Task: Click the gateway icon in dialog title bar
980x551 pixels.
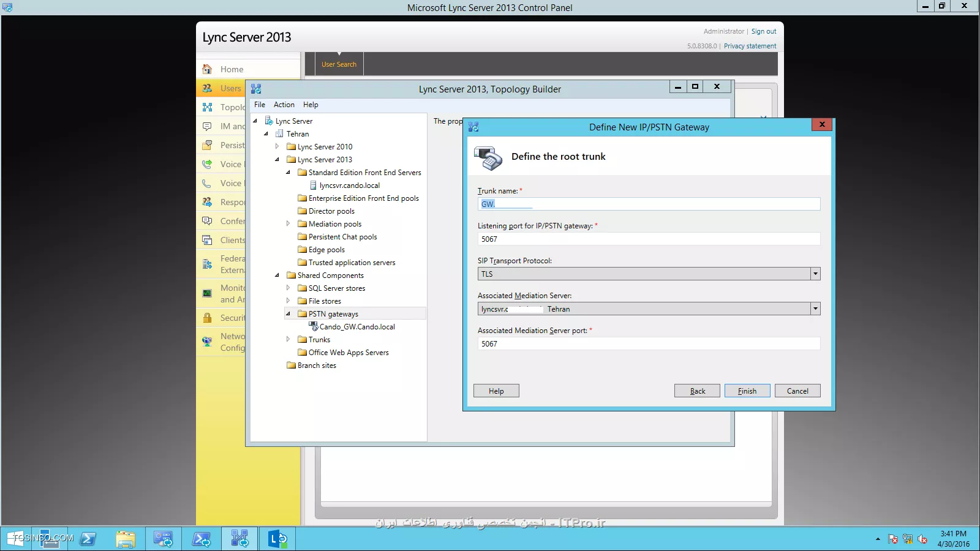Action: click(473, 127)
